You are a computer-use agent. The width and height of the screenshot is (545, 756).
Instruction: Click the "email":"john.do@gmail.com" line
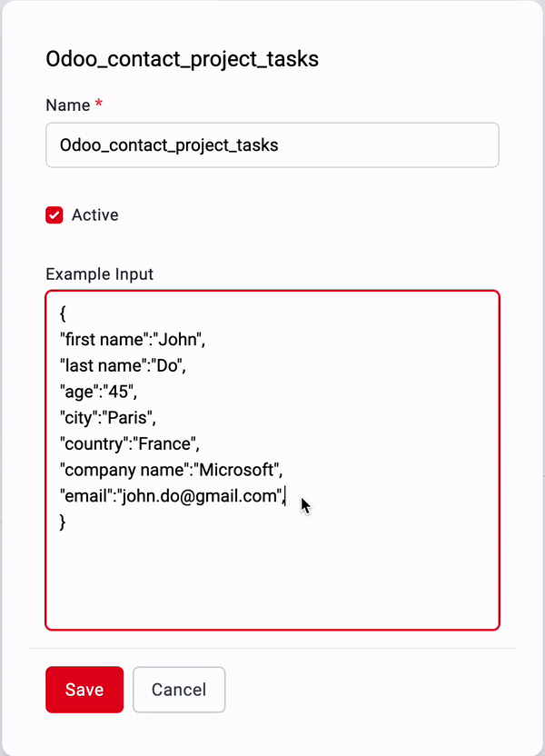tap(173, 495)
